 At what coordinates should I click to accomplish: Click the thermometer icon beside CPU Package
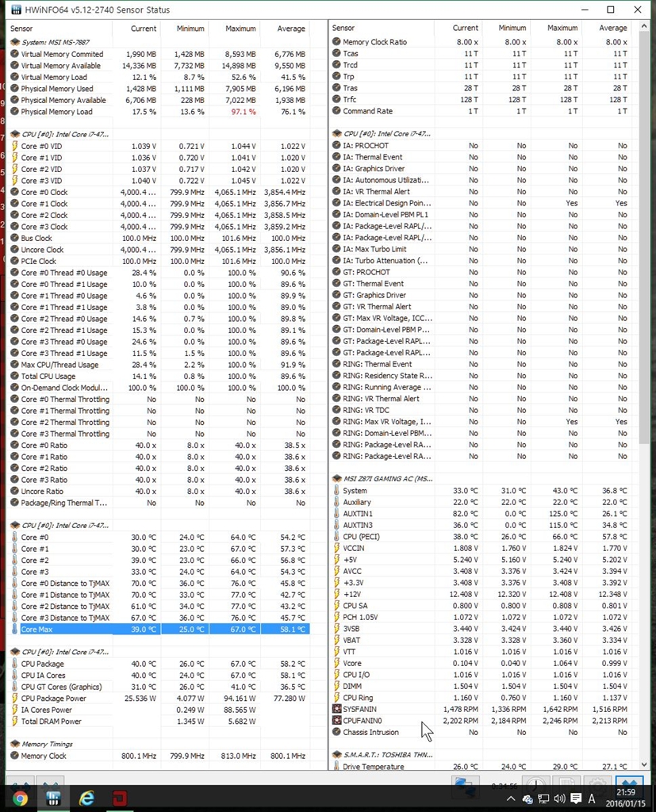click(15, 664)
